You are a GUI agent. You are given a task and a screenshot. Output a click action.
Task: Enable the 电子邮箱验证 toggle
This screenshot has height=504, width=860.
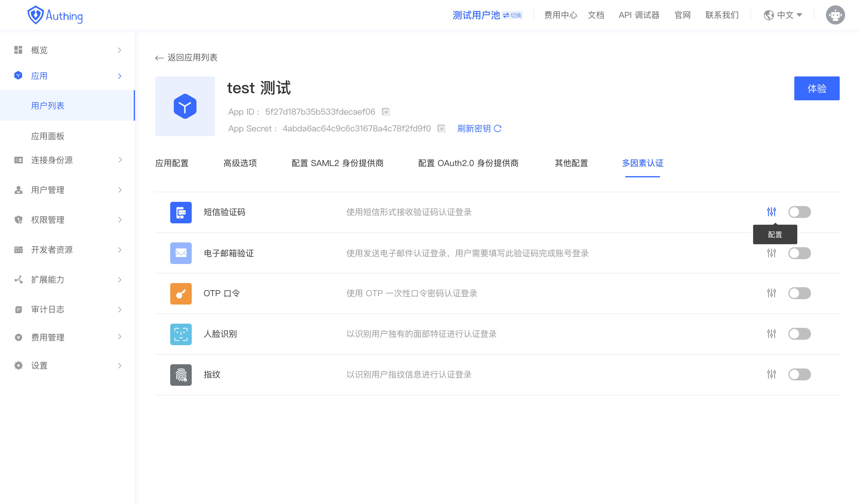(x=799, y=253)
